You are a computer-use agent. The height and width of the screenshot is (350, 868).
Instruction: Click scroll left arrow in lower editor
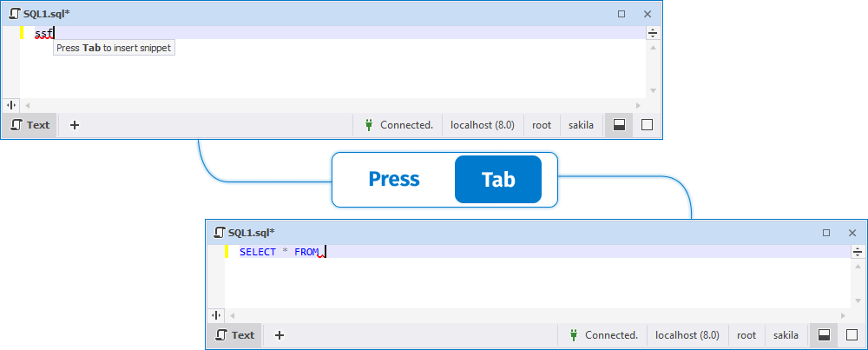[232, 315]
